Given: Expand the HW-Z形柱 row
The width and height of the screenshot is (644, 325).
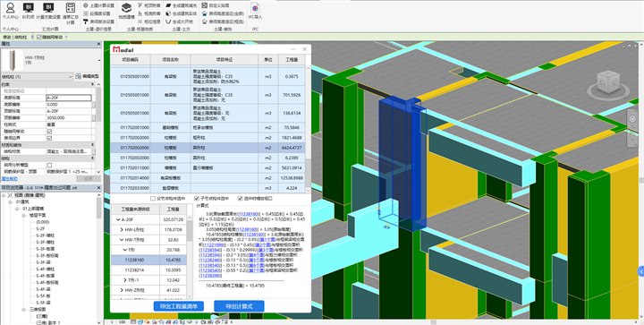Looking at the screenshot, I should coord(122,290).
